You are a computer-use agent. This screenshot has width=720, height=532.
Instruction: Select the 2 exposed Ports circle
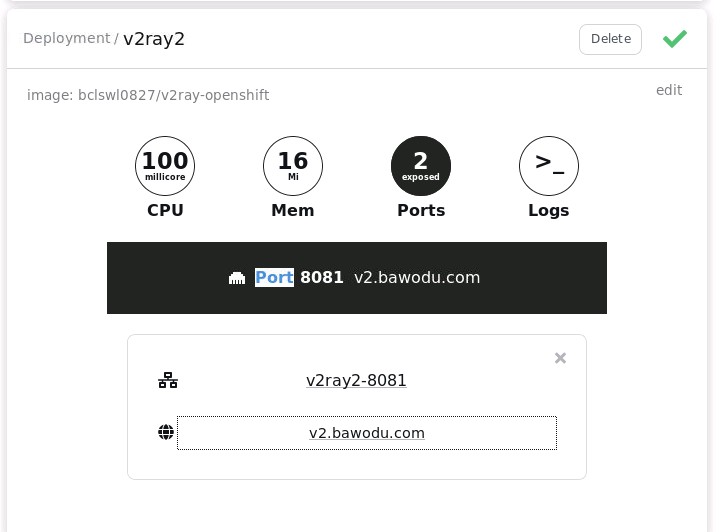point(421,166)
